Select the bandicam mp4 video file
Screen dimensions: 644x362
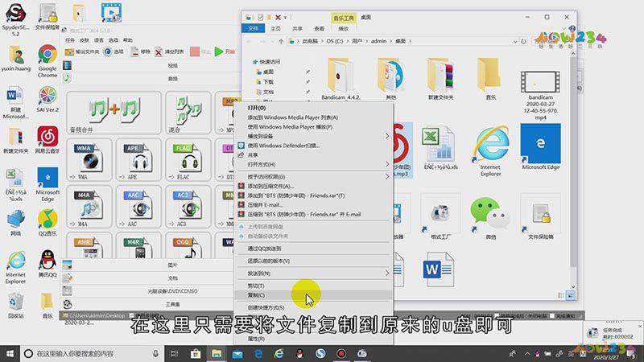540,95
